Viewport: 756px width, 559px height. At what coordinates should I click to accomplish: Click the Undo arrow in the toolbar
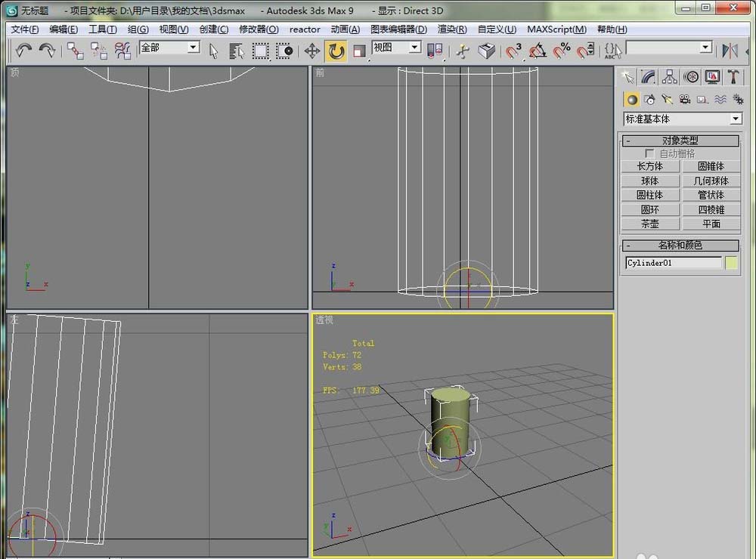[24, 50]
